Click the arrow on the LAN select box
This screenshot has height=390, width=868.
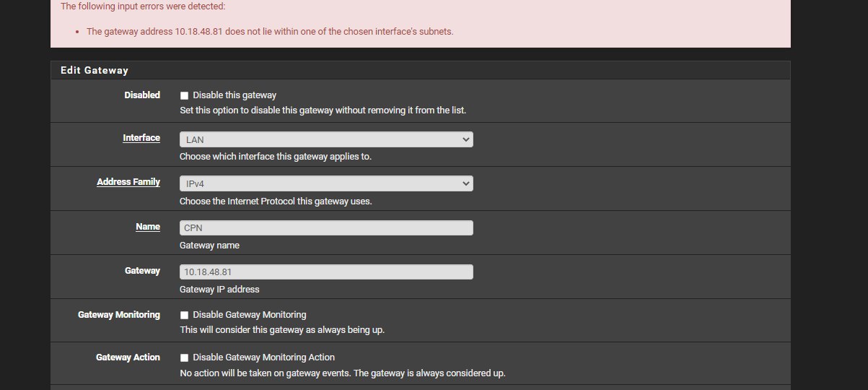465,139
